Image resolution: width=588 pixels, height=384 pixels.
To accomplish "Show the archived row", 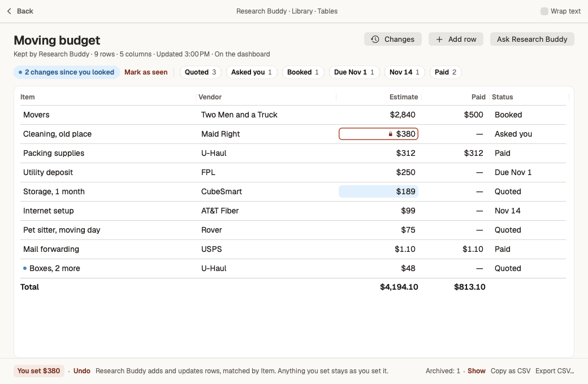I will (477, 371).
